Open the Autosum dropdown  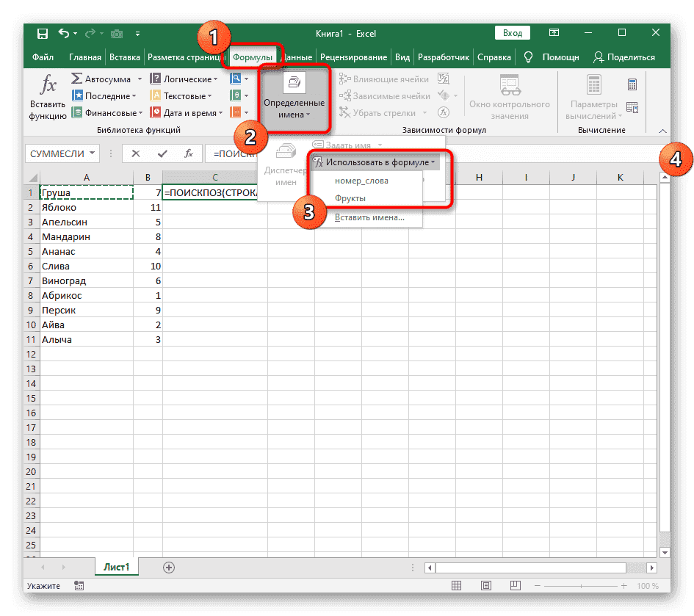pyautogui.click(x=138, y=79)
